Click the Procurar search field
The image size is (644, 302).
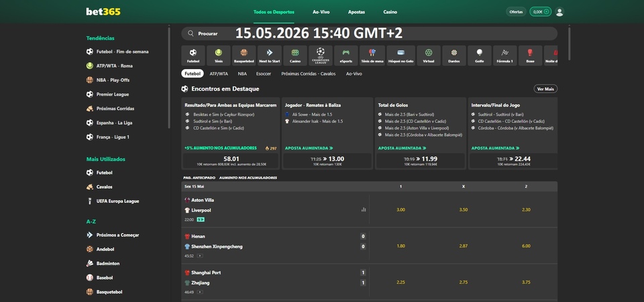click(369, 34)
